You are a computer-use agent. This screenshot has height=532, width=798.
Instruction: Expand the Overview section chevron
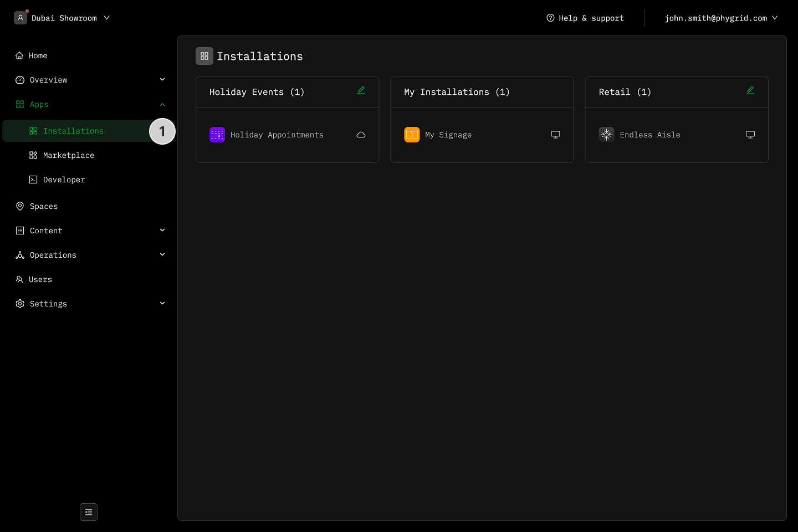(x=162, y=80)
